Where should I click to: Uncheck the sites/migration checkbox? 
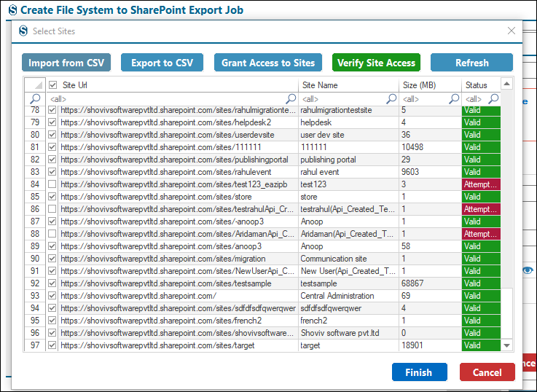tap(52, 259)
